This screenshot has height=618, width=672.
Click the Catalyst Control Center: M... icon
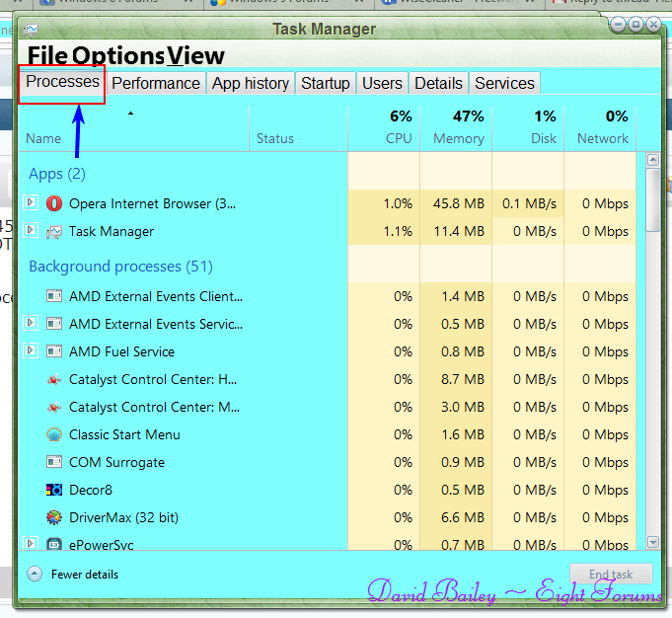[x=54, y=407]
